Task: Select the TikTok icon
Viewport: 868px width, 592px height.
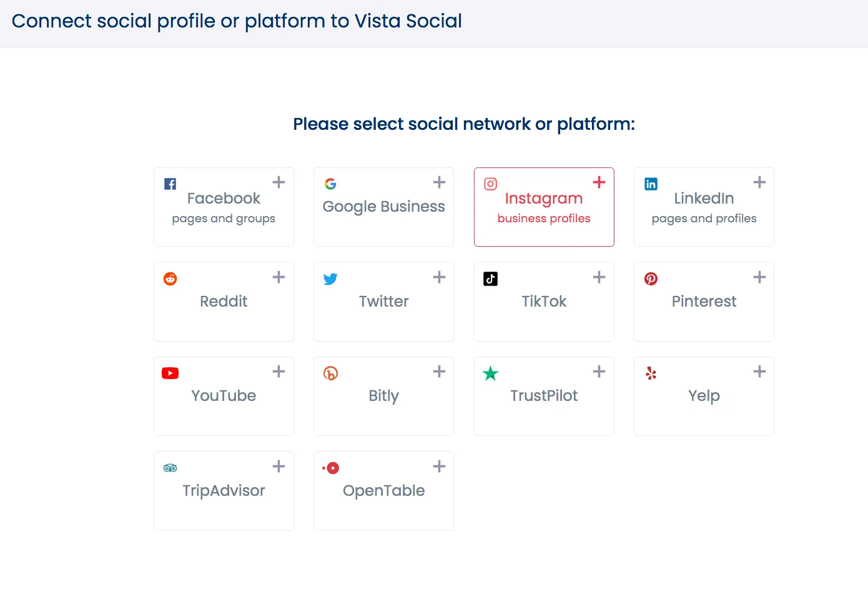Action: 490,279
